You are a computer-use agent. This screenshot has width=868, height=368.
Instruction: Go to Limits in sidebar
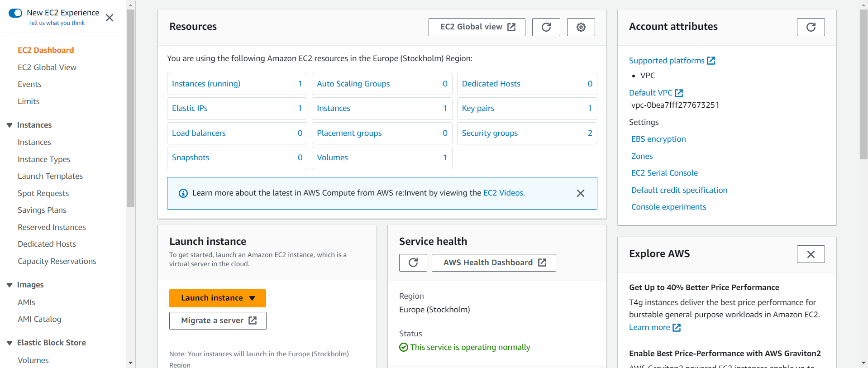coord(29,101)
